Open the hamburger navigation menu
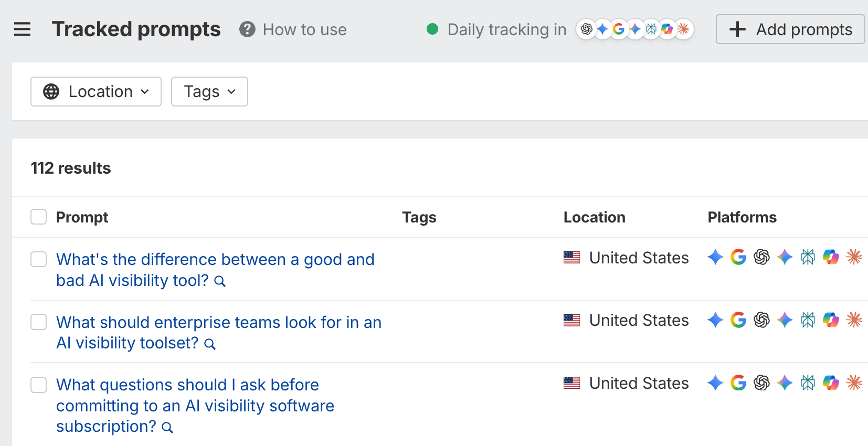The height and width of the screenshot is (446, 868). pos(22,29)
